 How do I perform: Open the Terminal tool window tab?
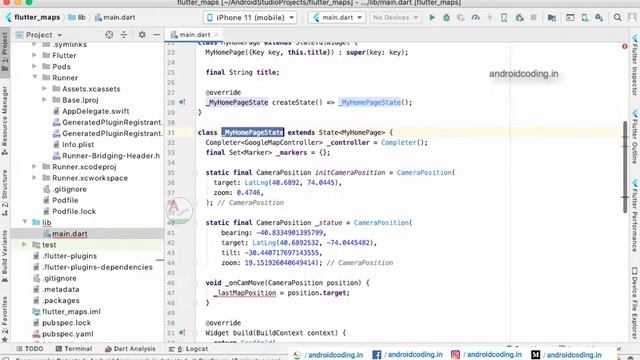[74, 349]
